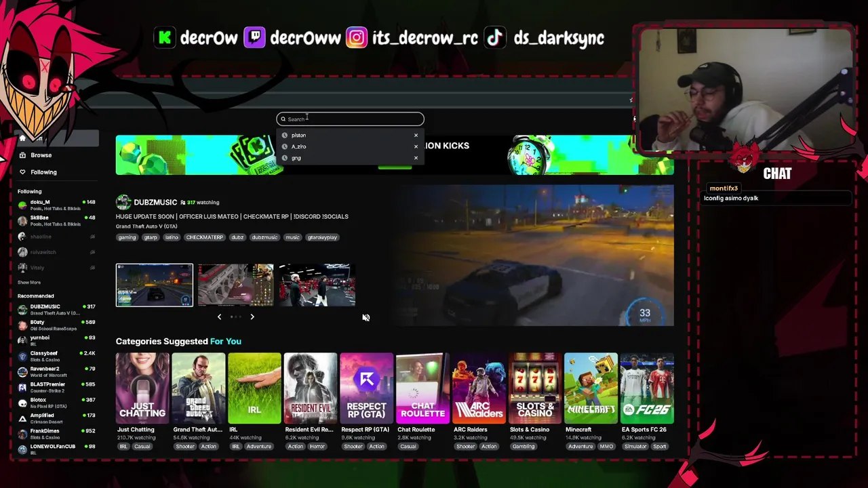Click the 'gtarp' tag

(x=151, y=237)
